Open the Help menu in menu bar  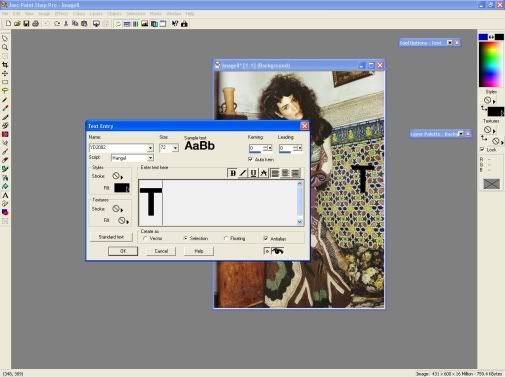click(190, 14)
